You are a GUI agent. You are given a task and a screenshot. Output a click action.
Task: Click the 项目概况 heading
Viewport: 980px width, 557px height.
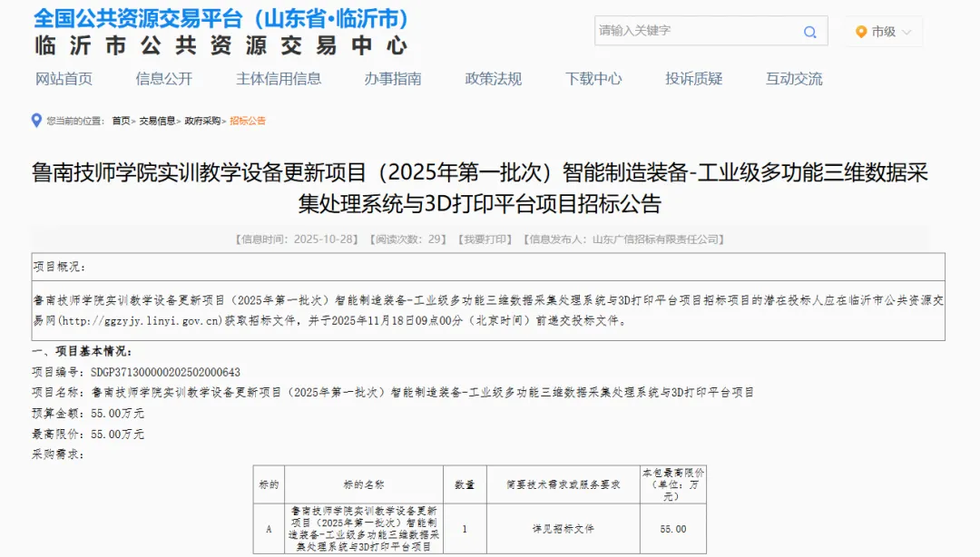click(59, 267)
